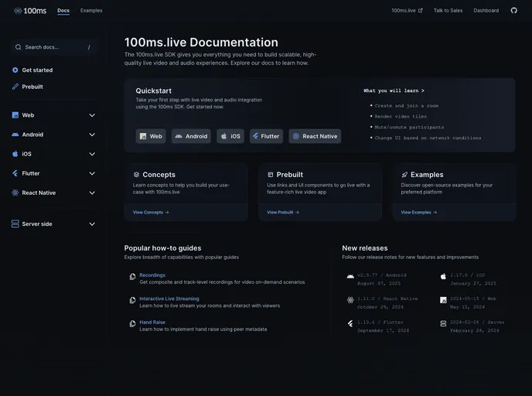Click the Prebuilt card icon
This screenshot has height=396, width=532.
(270, 175)
